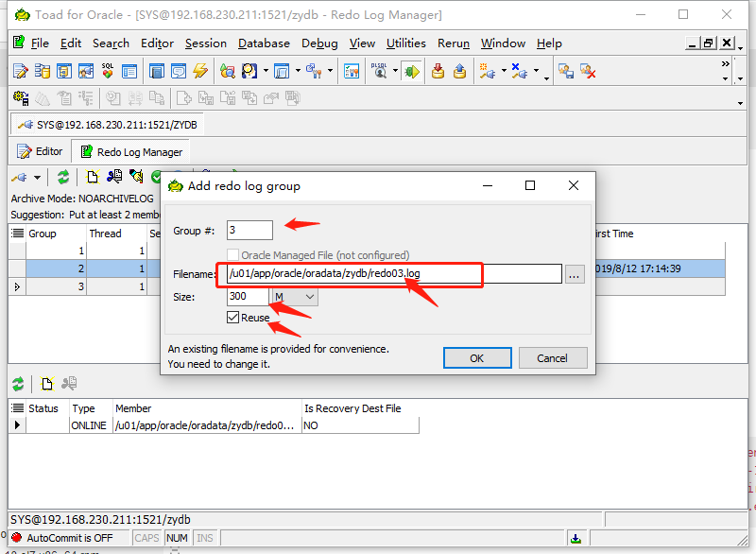The height and width of the screenshot is (554, 756).
Task: Click the PL/SQL debugger toolbar icon
Action: pos(380,71)
